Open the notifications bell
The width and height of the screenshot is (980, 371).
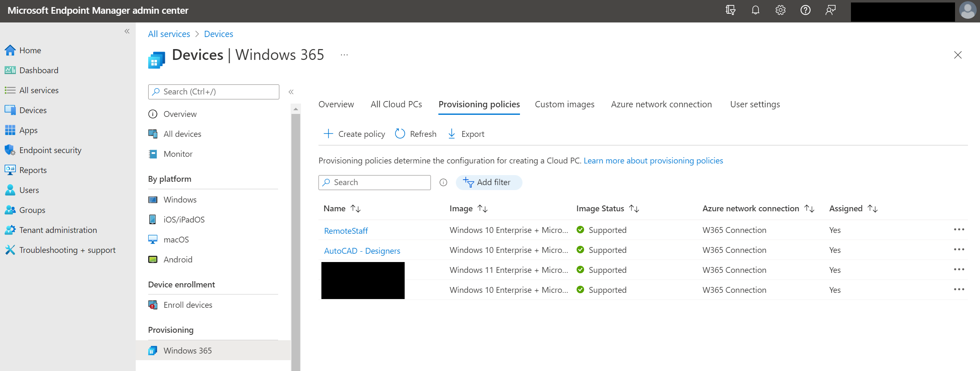click(x=755, y=10)
